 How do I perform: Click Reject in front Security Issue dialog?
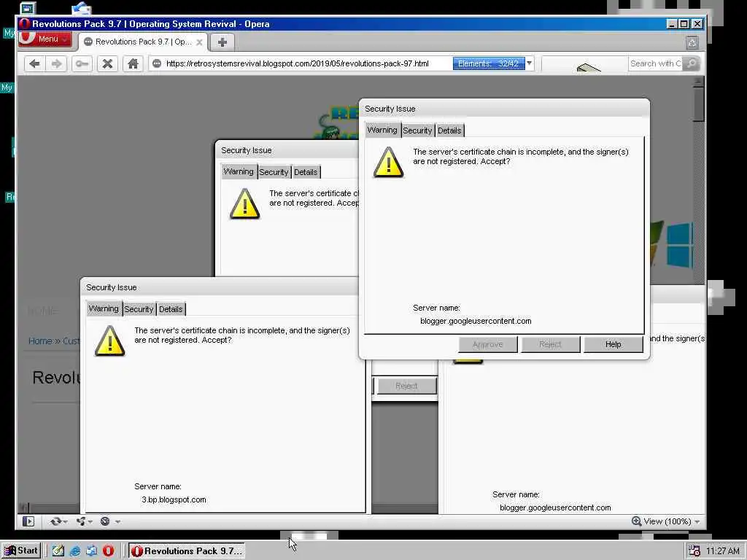551,344
